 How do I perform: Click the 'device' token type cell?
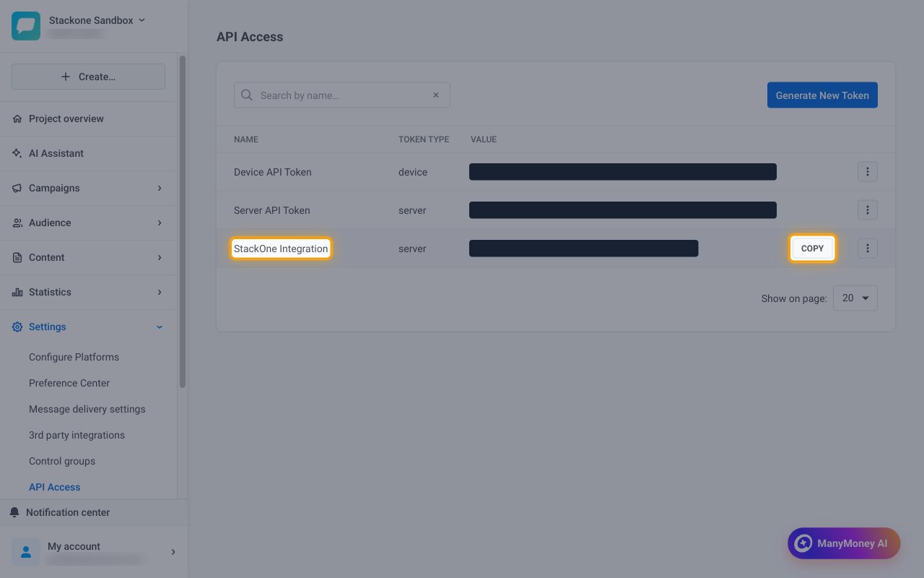pyautogui.click(x=413, y=172)
